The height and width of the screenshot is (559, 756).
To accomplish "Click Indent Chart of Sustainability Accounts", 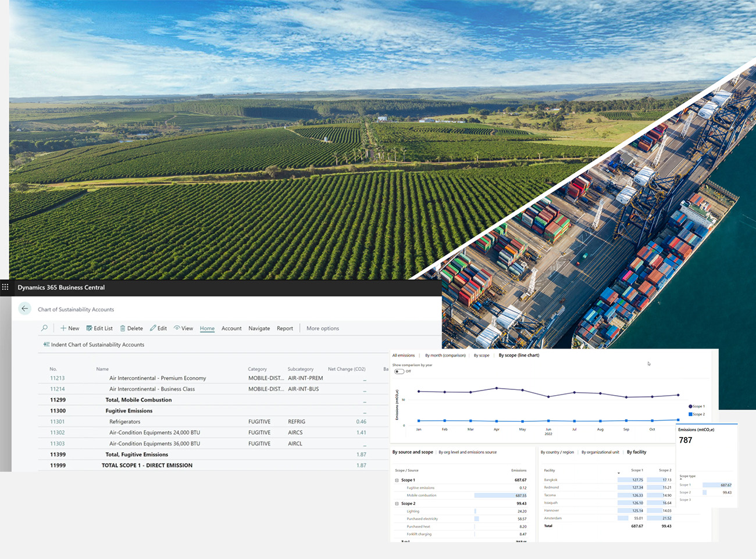I will click(x=94, y=345).
